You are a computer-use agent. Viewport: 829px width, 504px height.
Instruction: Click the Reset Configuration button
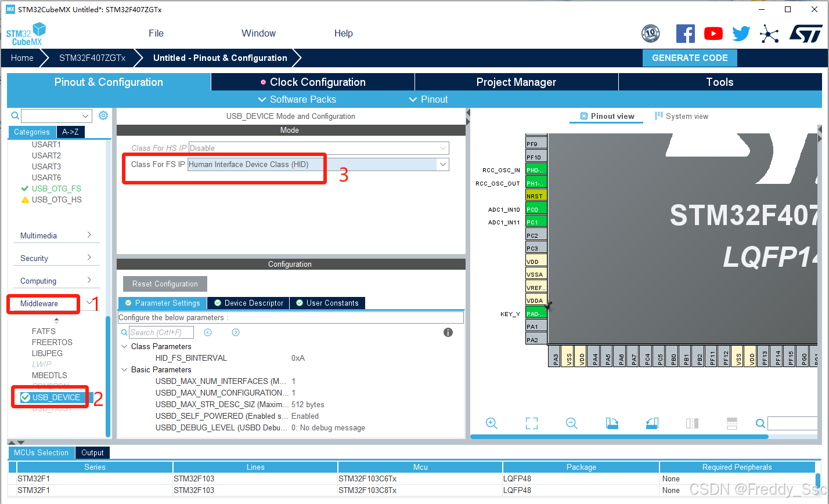click(165, 284)
